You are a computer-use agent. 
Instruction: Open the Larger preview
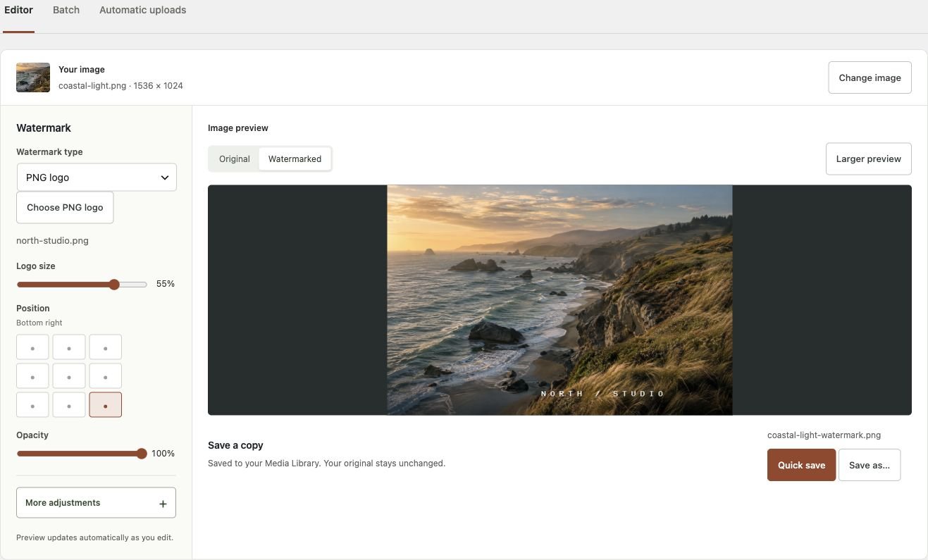(868, 159)
